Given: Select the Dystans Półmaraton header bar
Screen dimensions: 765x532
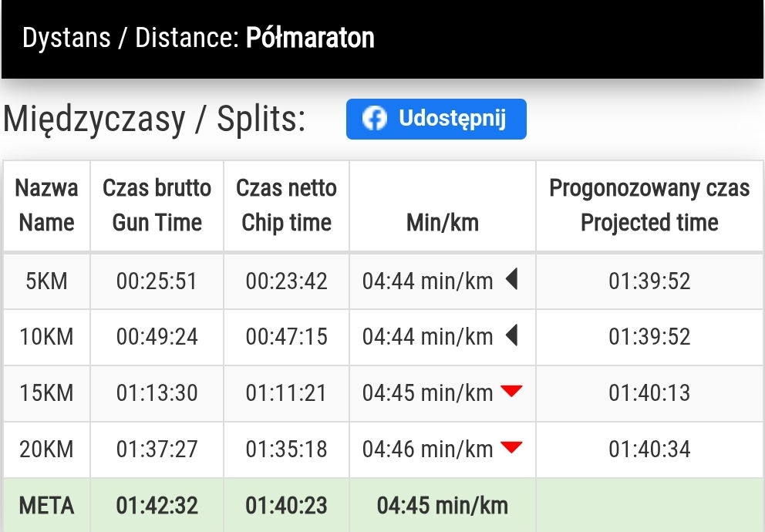Looking at the screenshot, I should click(x=382, y=39).
